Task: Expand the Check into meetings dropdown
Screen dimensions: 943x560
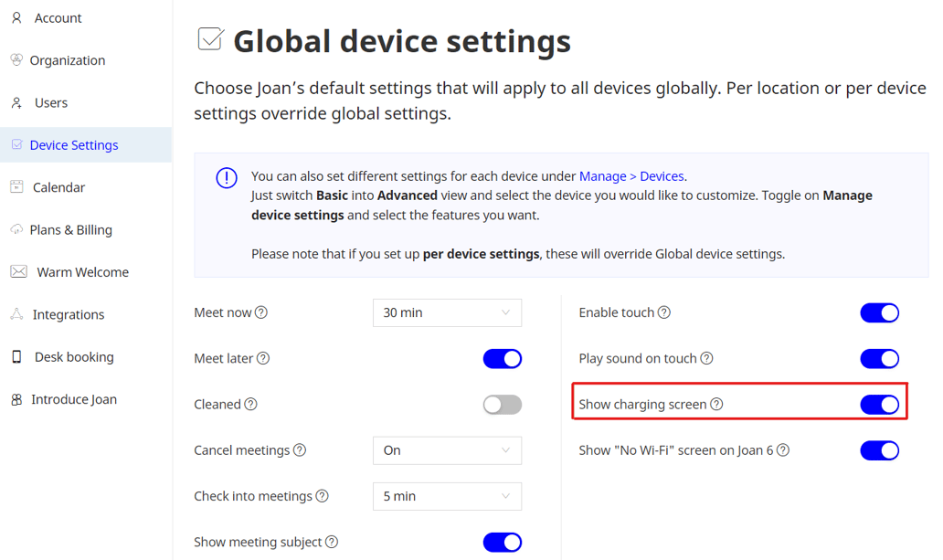Action: tap(447, 496)
